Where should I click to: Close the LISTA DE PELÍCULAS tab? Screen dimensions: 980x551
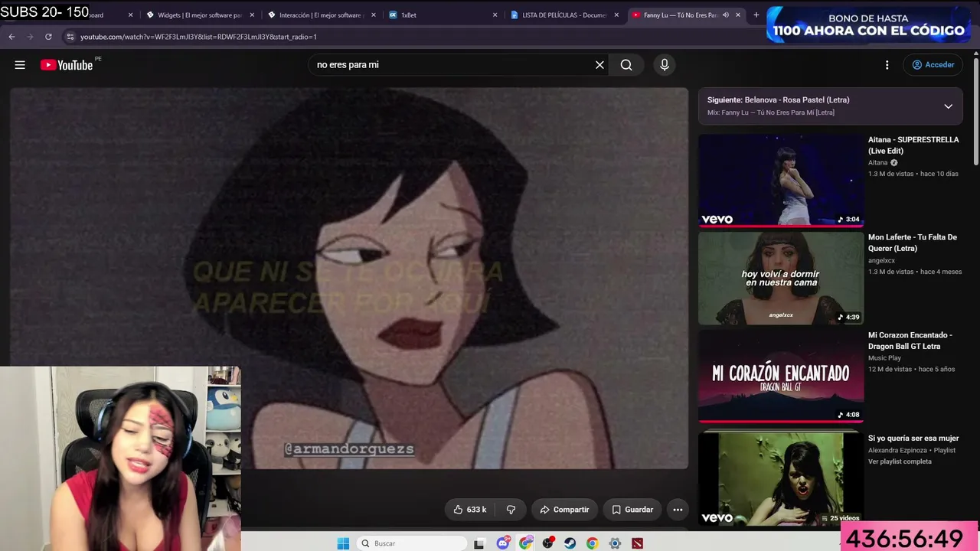616,15
